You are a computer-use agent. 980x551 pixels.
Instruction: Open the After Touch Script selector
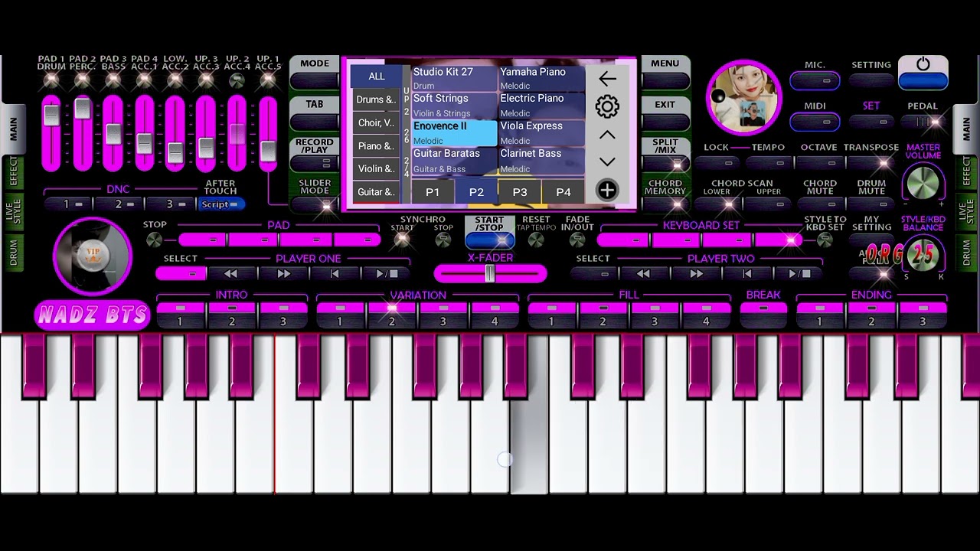[221, 204]
